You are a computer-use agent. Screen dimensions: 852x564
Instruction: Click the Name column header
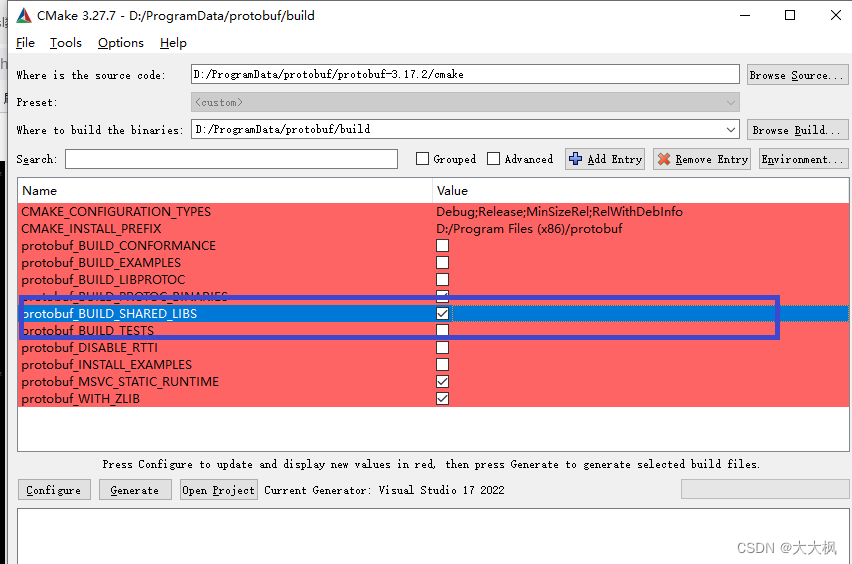pos(225,191)
